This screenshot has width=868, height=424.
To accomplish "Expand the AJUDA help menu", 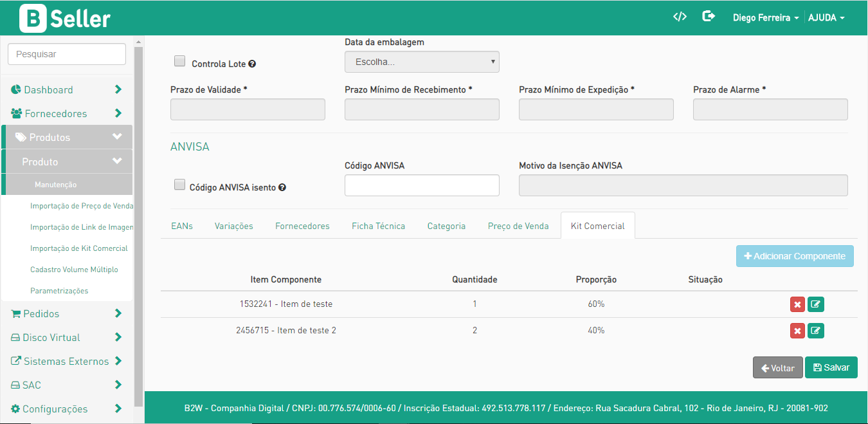I will click(x=826, y=18).
